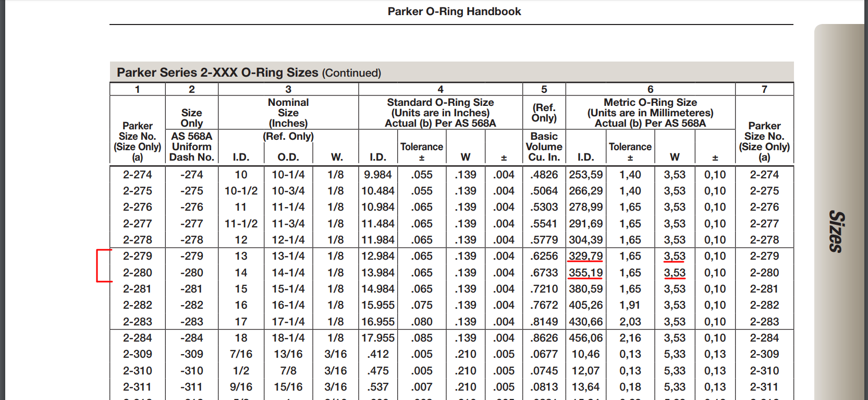Select nominal O.D. value '13/16'
The width and height of the screenshot is (868, 400).
tap(288, 354)
